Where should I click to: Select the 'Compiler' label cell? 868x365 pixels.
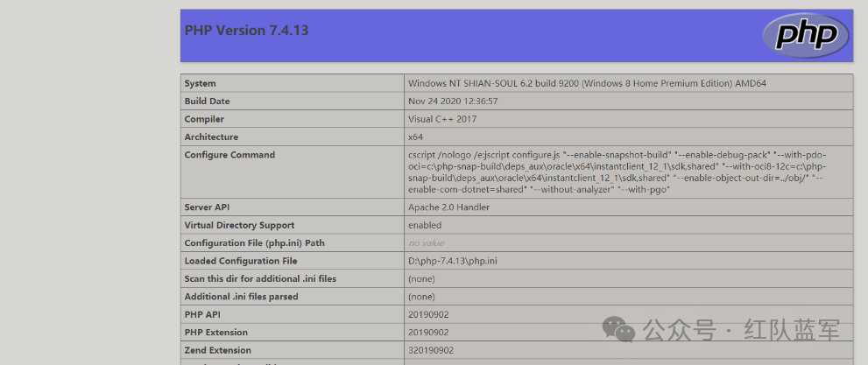293,119
